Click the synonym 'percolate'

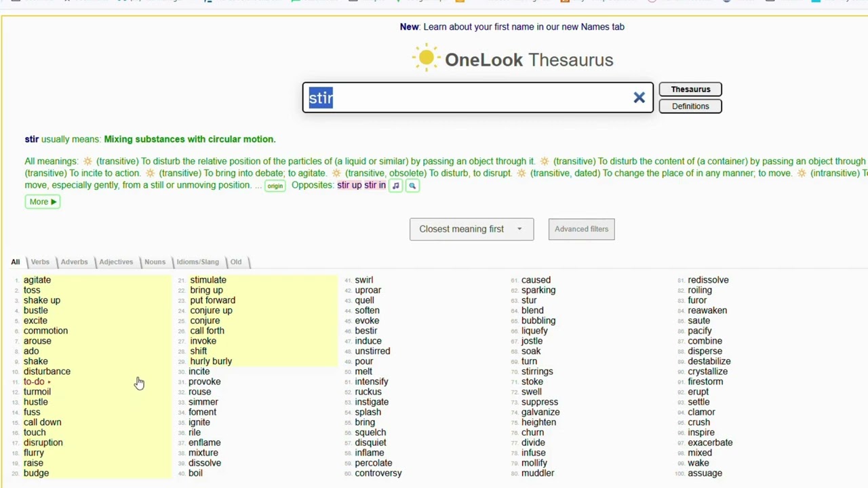tap(374, 463)
